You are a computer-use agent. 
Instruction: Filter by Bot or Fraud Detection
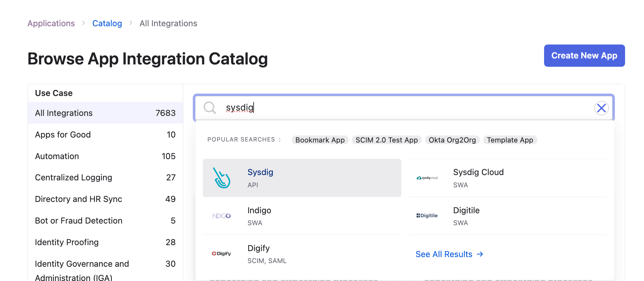105,221
